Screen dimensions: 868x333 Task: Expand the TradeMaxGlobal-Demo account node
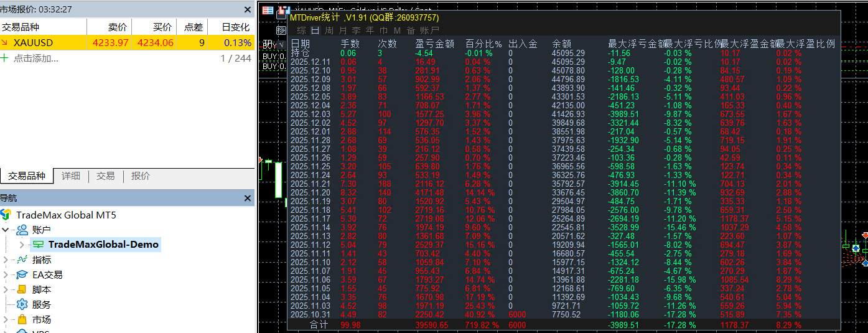tap(22, 245)
